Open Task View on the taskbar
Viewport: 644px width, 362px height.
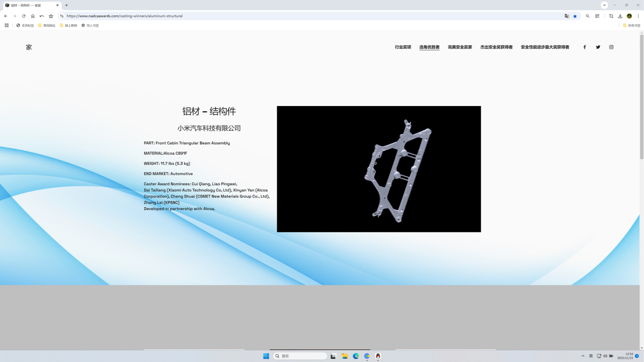point(333,356)
